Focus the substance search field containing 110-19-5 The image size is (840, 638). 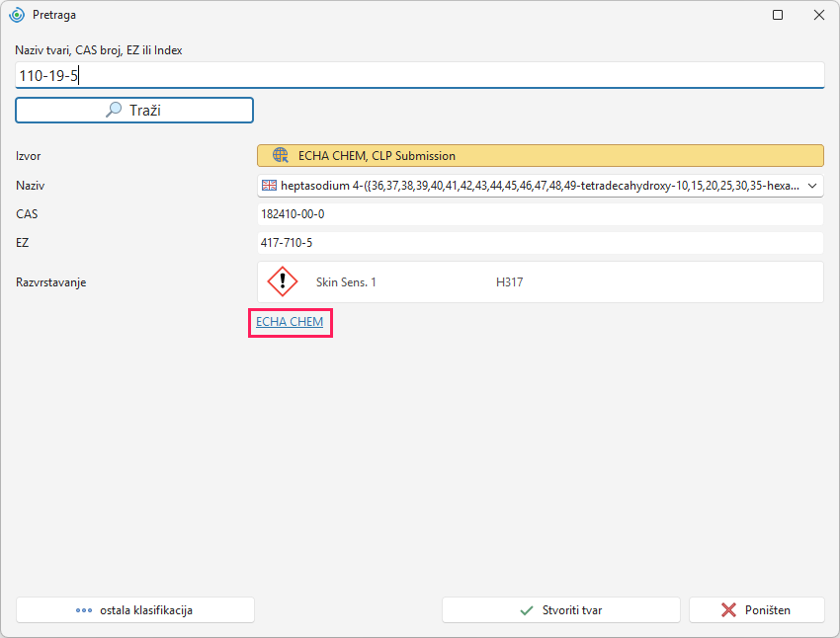point(419,75)
